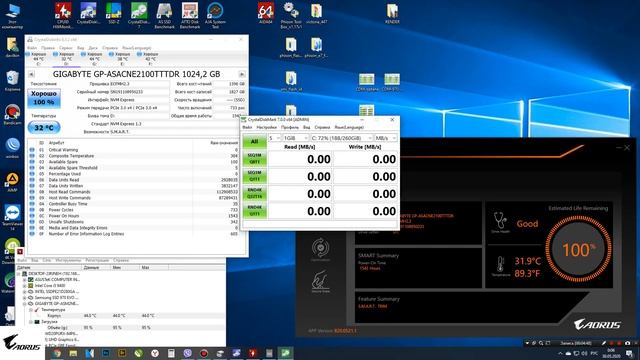Open Диск menu in CrystalDiskInfo
640x360 pixels.
93,48
